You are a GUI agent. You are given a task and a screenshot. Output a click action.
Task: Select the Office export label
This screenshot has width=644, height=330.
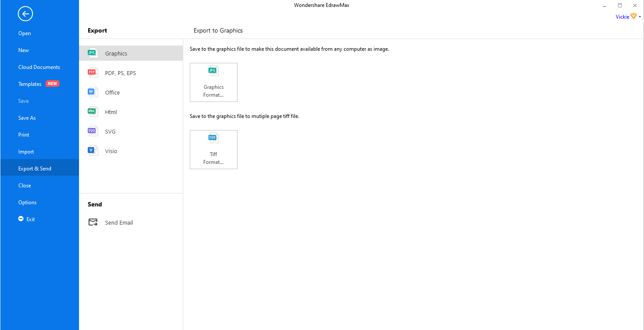click(x=112, y=93)
